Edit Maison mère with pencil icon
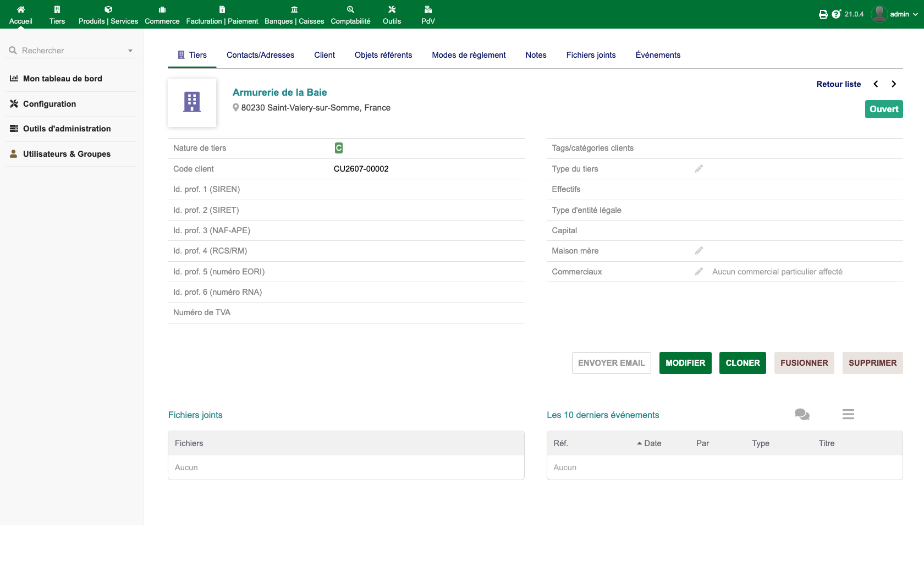The width and height of the screenshot is (924, 561). [x=698, y=251]
